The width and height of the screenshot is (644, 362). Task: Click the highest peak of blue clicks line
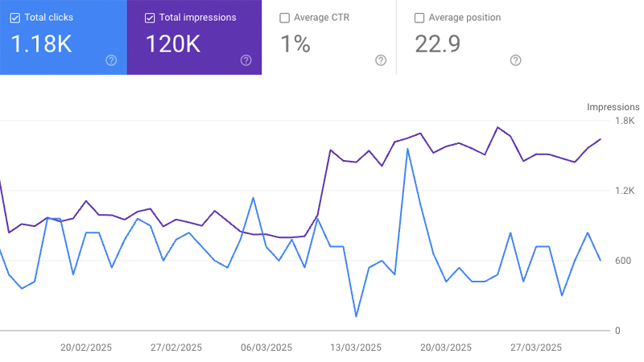click(x=408, y=149)
